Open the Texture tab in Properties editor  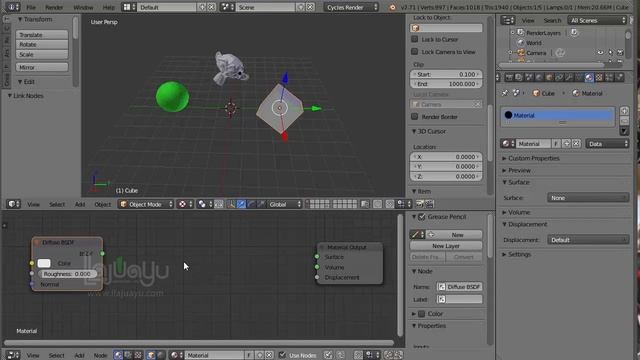[599, 77]
